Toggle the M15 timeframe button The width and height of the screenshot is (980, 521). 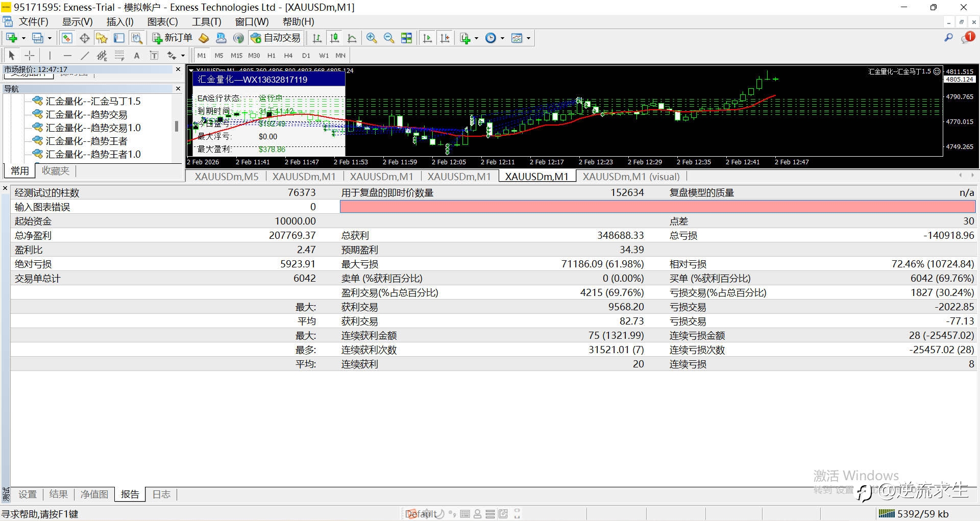[236, 56]
